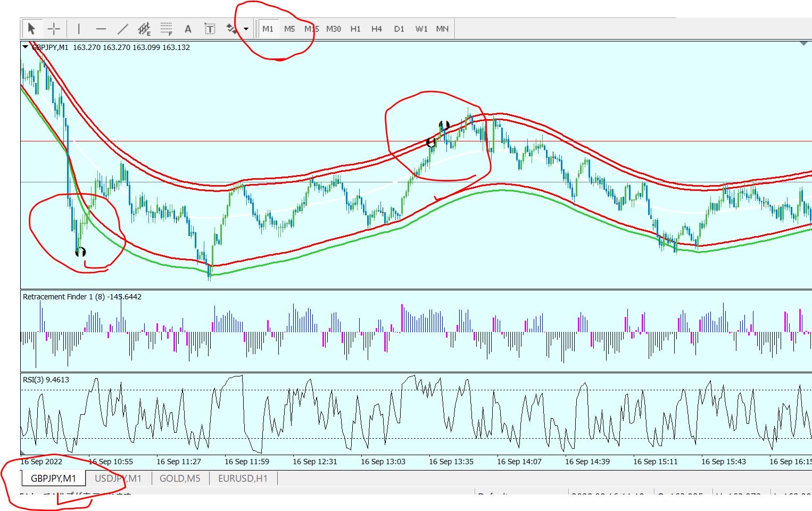Switch chart to M15 timeframe
812x511 pixels.
(311, 29)
